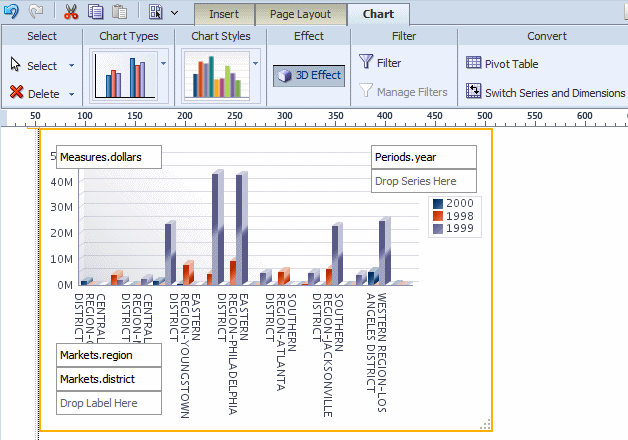Expand the Delete dropdown arrow
The height and width of the screenshot is (440, 628).
tap(71, 94)
